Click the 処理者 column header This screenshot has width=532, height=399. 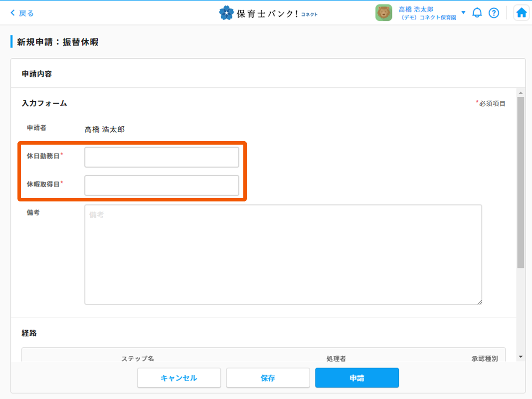pyautogui.click(x=336, y=359)
